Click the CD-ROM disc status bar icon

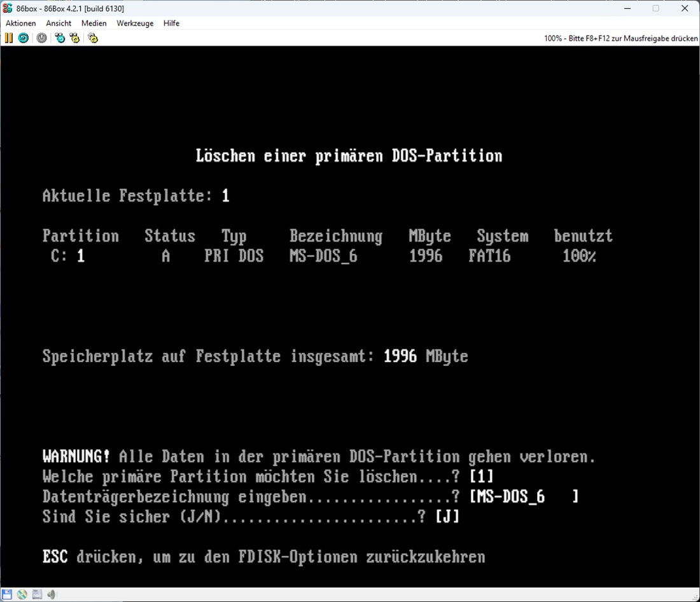pyautogui.click(x=22, y=594)
